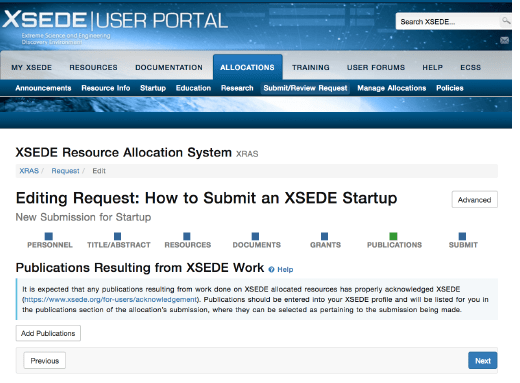Viewport: 520px width, 383px height.
Task: Select the Personnel step square
Action: coord(49,236)
